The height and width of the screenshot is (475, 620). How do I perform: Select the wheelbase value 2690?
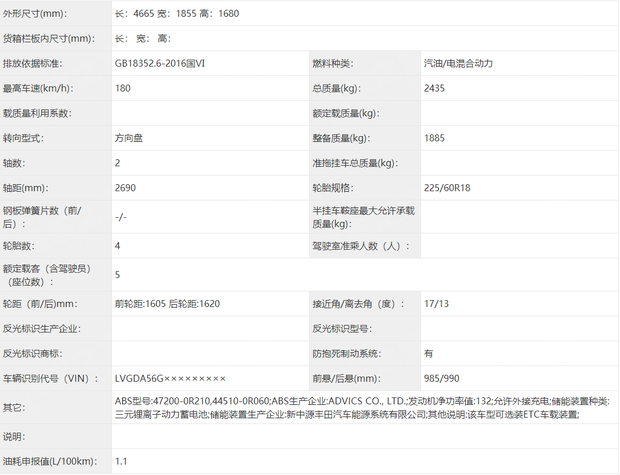click(x=125, y=188)
